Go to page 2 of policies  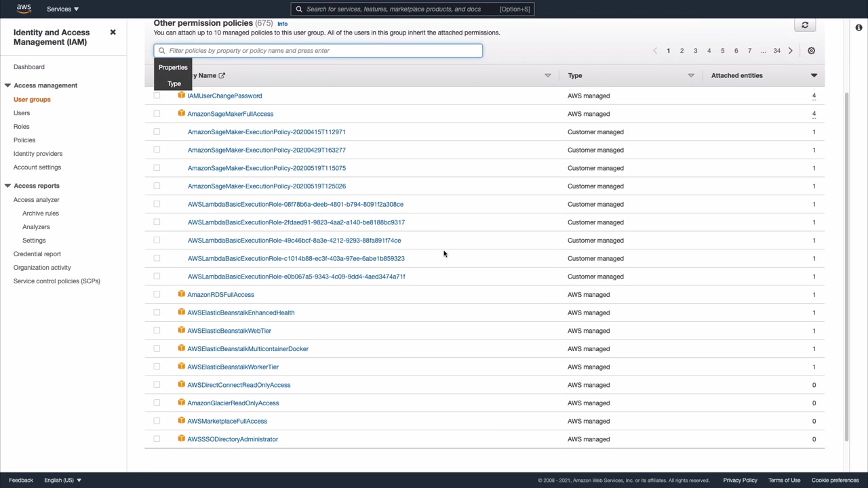click(682, 51)
